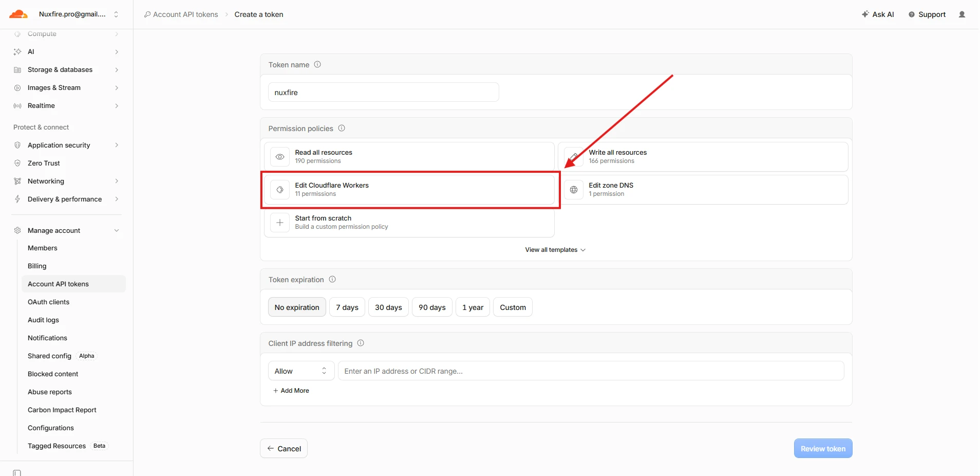The width and height of the screenshot is (980, 476).
Task: Expand the AI sidebar section
Action: coord(117,52)
